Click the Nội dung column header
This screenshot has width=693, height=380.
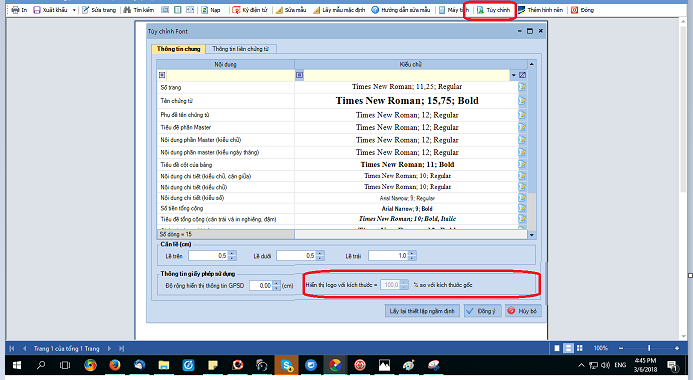point(225,65)
